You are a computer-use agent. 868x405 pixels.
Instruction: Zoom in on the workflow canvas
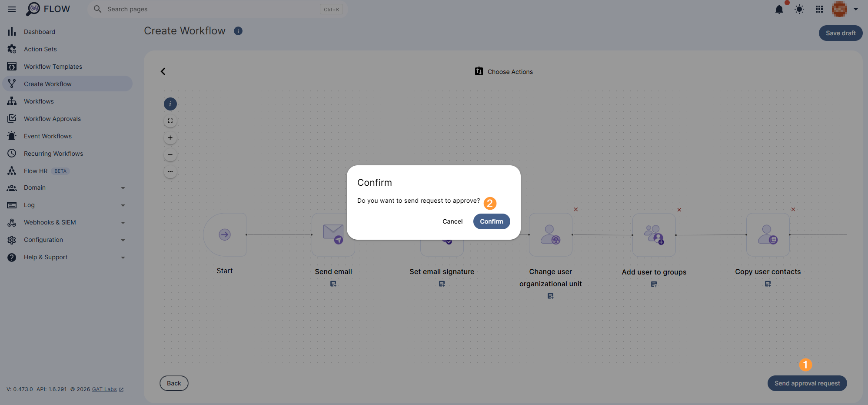[x=170, y=138]
